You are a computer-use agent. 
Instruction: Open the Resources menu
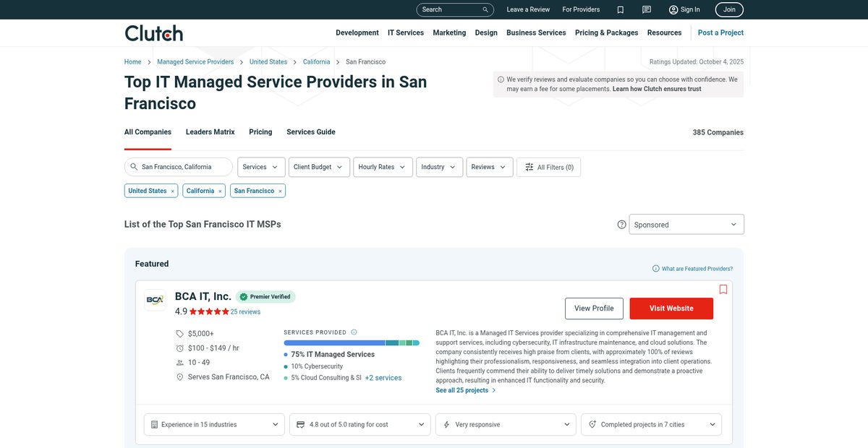click(x=664, y=33)
